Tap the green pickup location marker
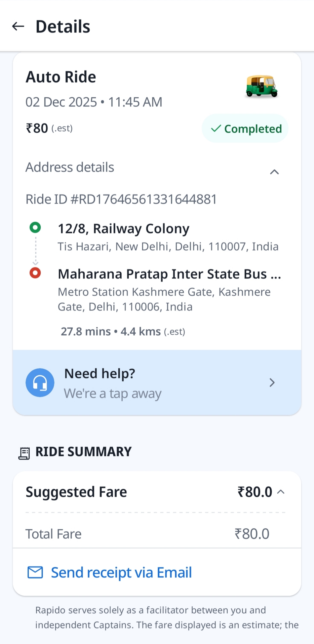 pos(35,228)
